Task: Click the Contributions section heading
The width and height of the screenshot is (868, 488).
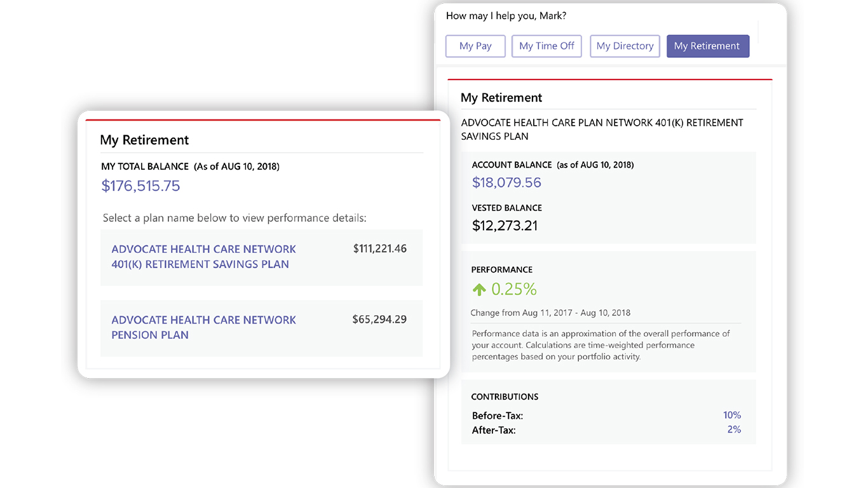Action: [x=505, y=396]
